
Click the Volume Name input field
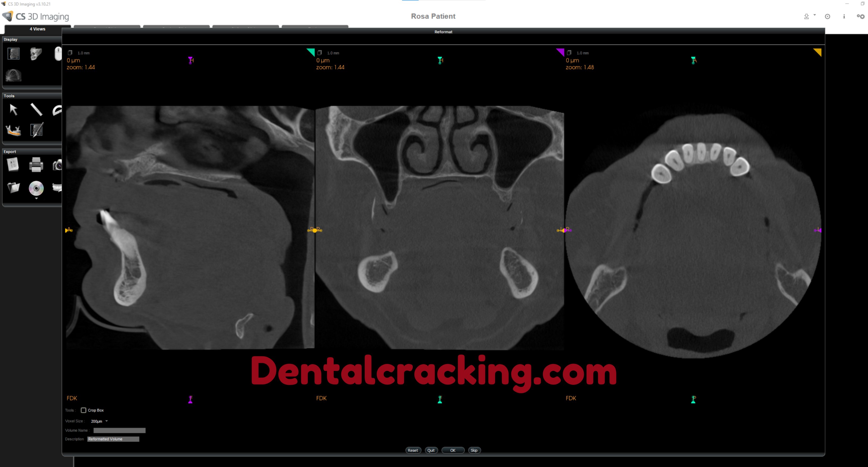pos(119,430)
